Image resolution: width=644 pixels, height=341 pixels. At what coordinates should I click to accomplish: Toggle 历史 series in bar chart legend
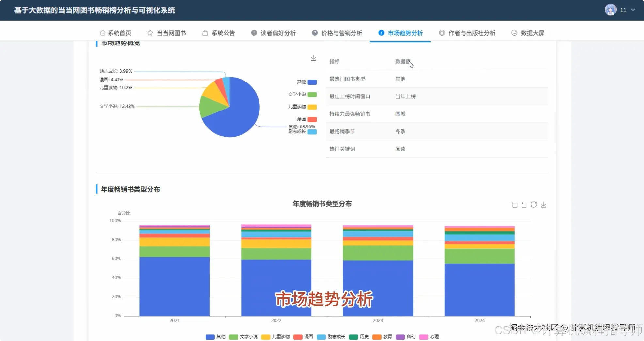(359, 337)
